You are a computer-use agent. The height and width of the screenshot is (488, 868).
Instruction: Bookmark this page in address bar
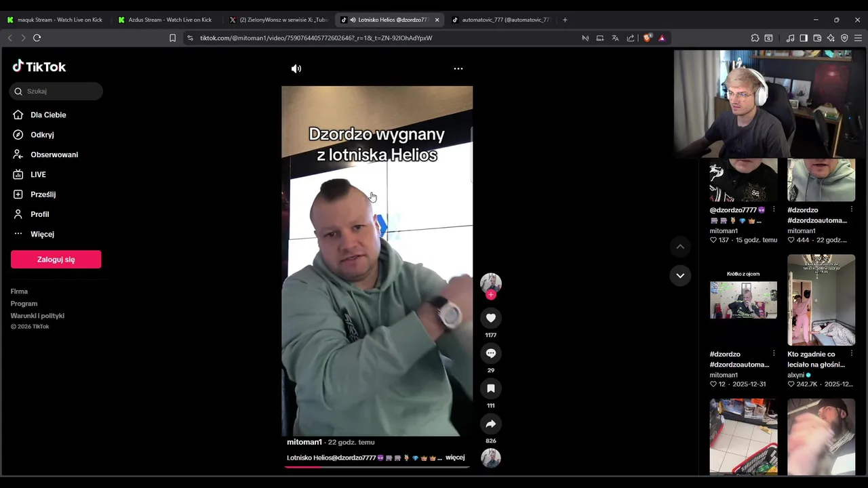(172, 38)
